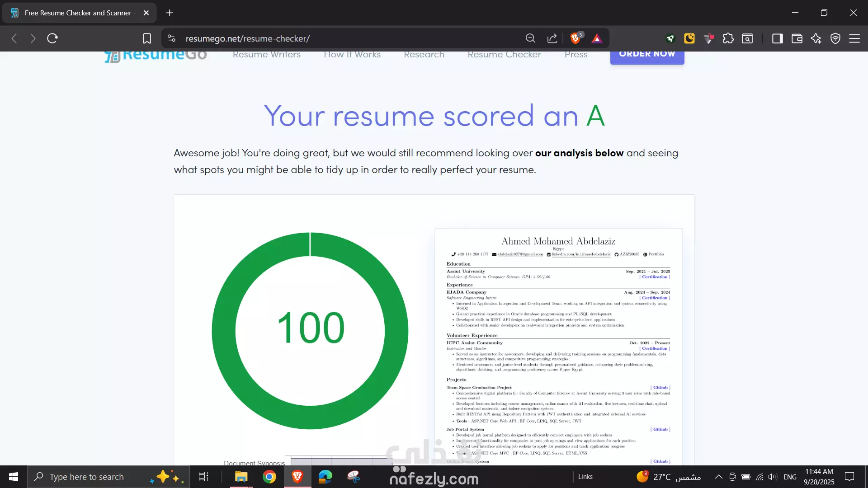The height and width of the screenshot is (488, 868).
Task: Click the Links toolbar on taskbar
Action: coord(585,477)
